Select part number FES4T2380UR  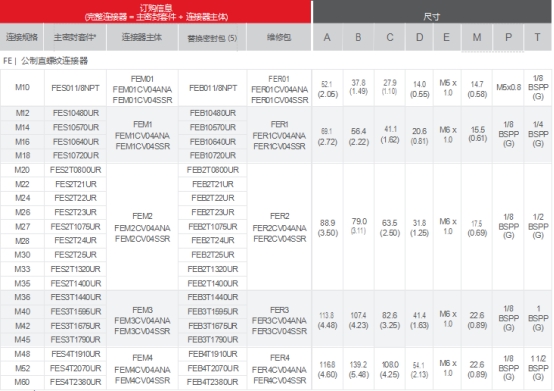[75, 382]
